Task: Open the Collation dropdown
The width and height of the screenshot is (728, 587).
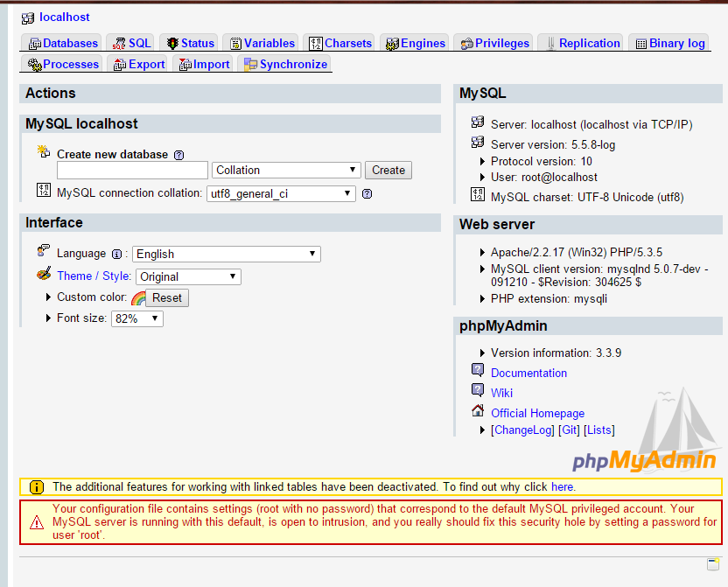Action: click(286, 170)
